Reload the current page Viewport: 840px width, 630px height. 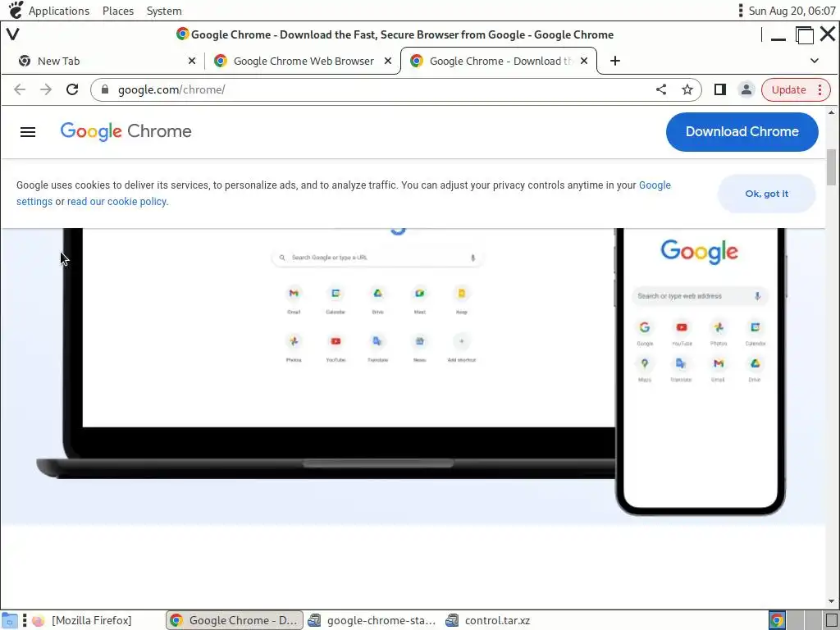72,89
